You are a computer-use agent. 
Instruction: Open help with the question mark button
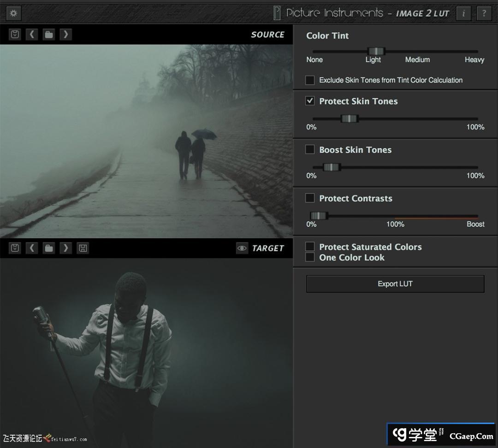click(x=484, y=13)
